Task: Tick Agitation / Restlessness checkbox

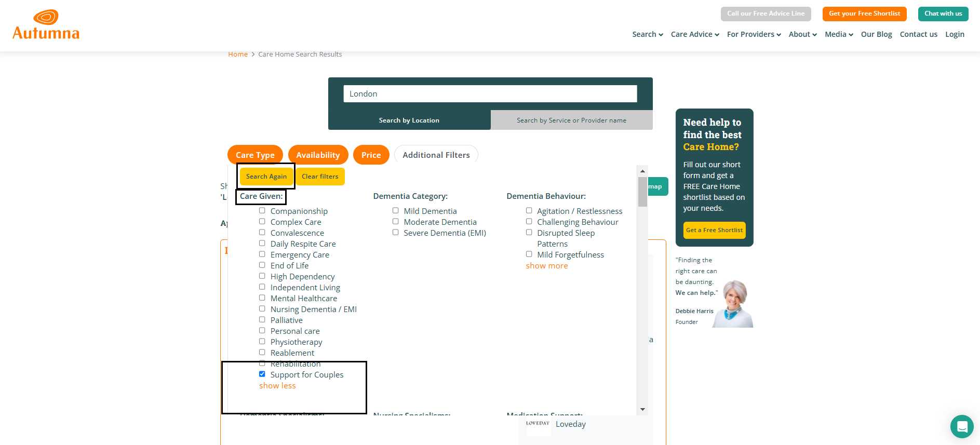Action: tap(529, 211)
